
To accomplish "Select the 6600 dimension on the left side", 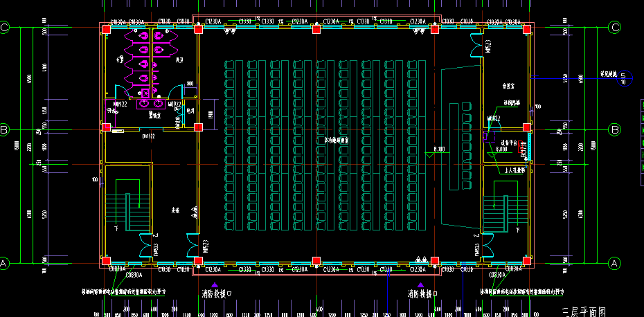I will click(29, 79).
